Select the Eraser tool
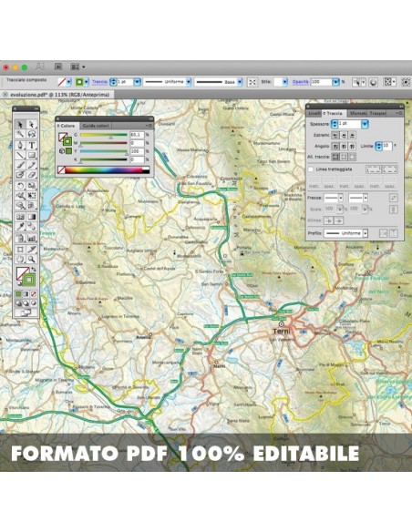The image size is (412, 532). tap(32, 175)
